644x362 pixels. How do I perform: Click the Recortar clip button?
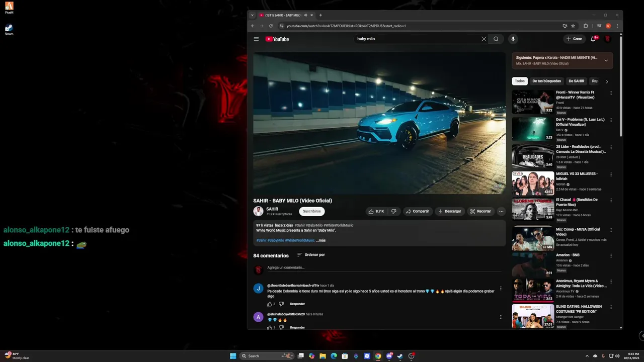click(x=480, y=211)
